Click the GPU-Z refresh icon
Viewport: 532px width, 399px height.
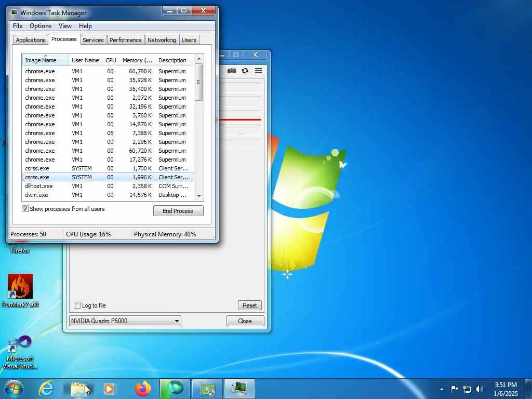click(x=245, y=71)
